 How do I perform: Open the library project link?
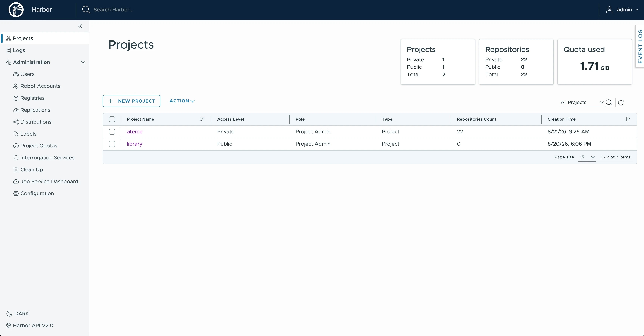(135, 144)
